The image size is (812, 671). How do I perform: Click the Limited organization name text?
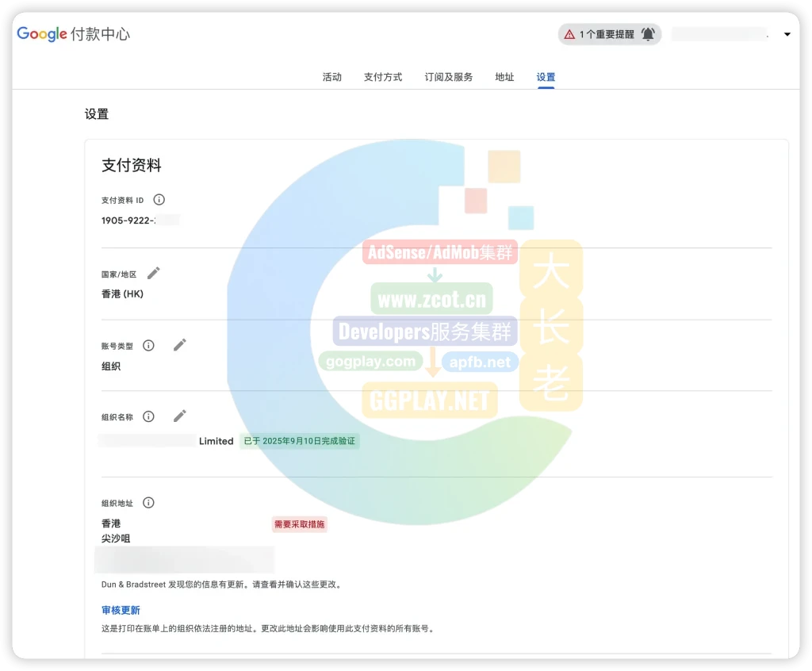pos(216,441)
